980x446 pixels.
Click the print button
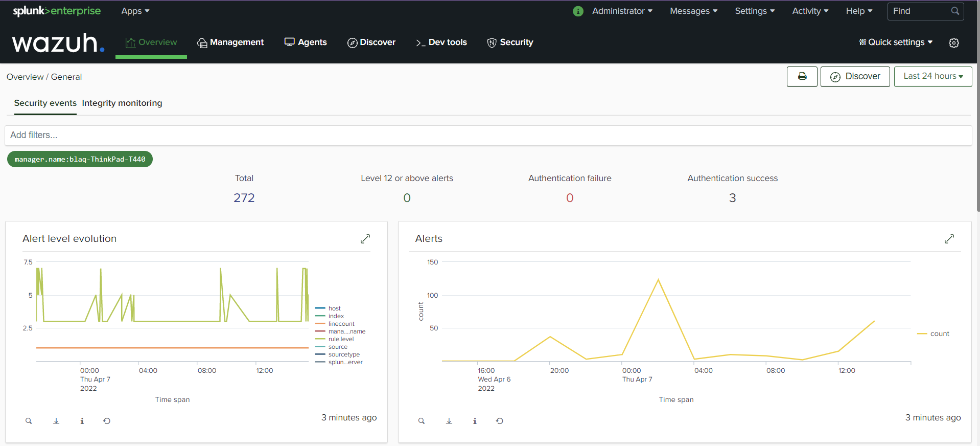click(802, 77)
